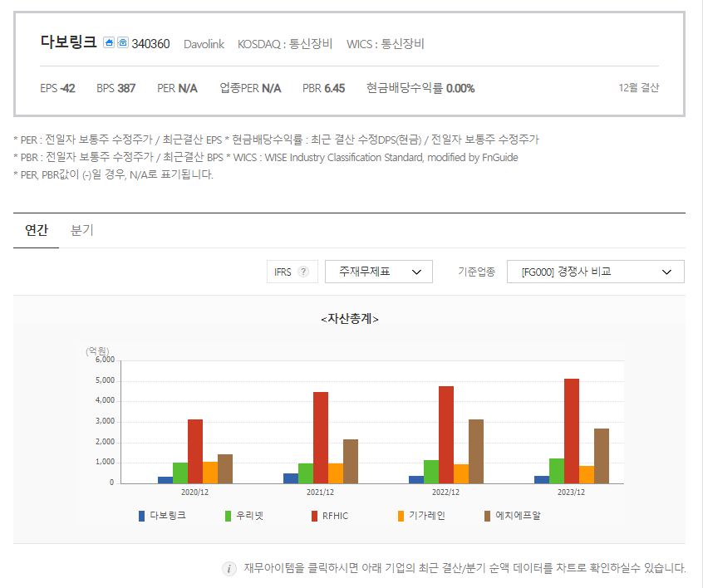Toggle the RFHIC red legend swatch

point(314,516)
